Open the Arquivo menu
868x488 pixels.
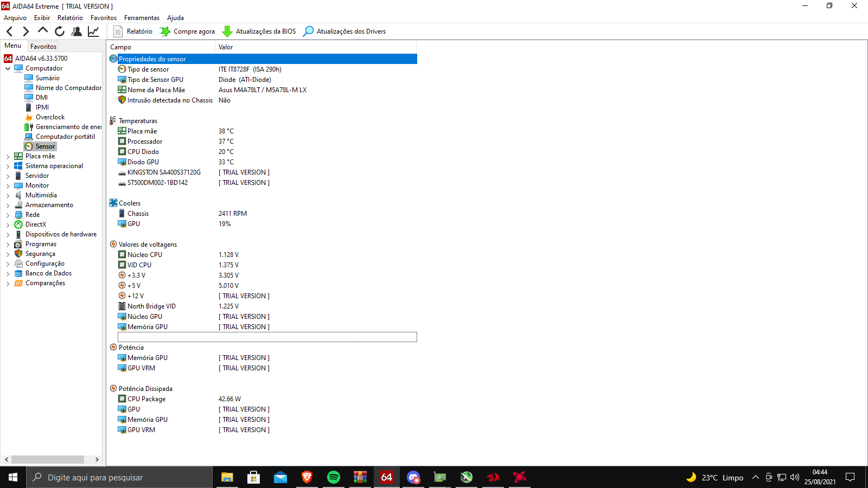15,18
